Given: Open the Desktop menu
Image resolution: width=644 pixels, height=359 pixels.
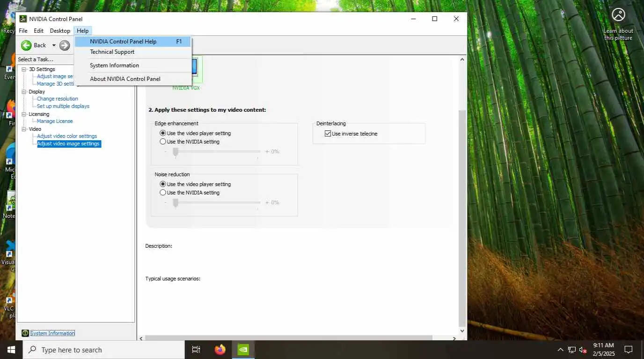Looking at the screenshot, I should tap(60, 31).
